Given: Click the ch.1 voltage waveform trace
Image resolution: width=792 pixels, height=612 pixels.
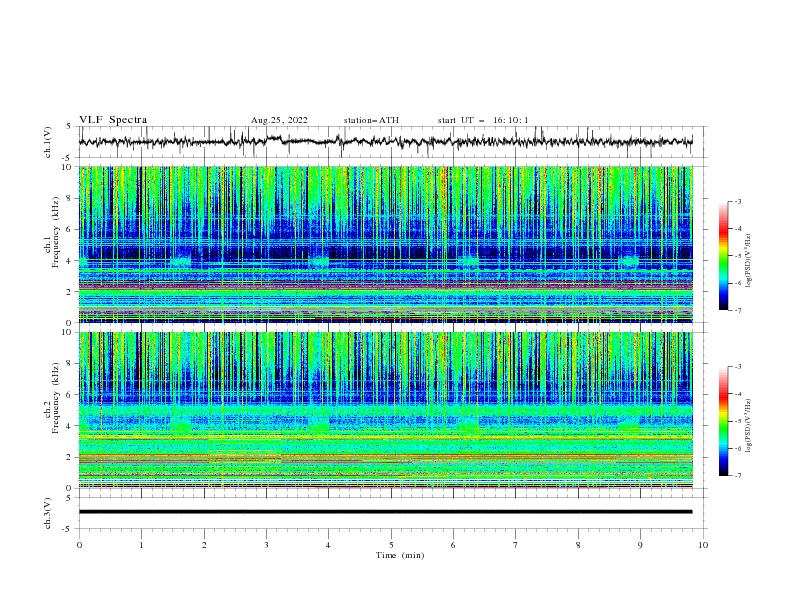Looking at the screenshot, I should coord(385,142).
